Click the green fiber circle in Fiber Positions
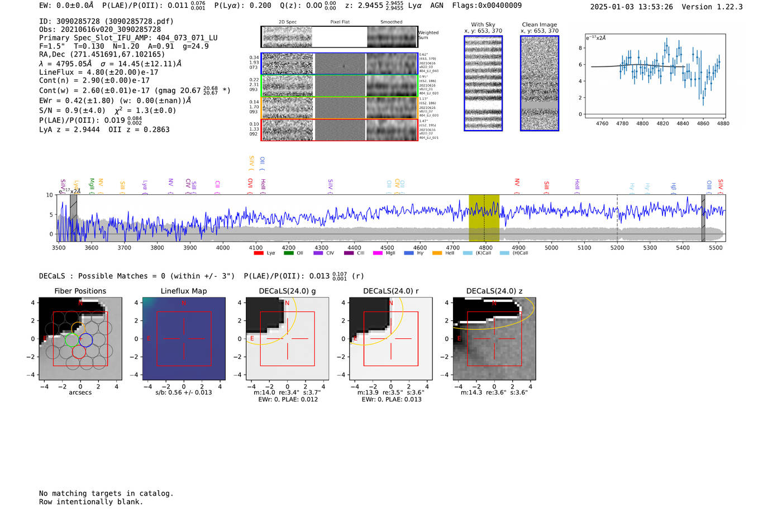 [x=71, y=340]
